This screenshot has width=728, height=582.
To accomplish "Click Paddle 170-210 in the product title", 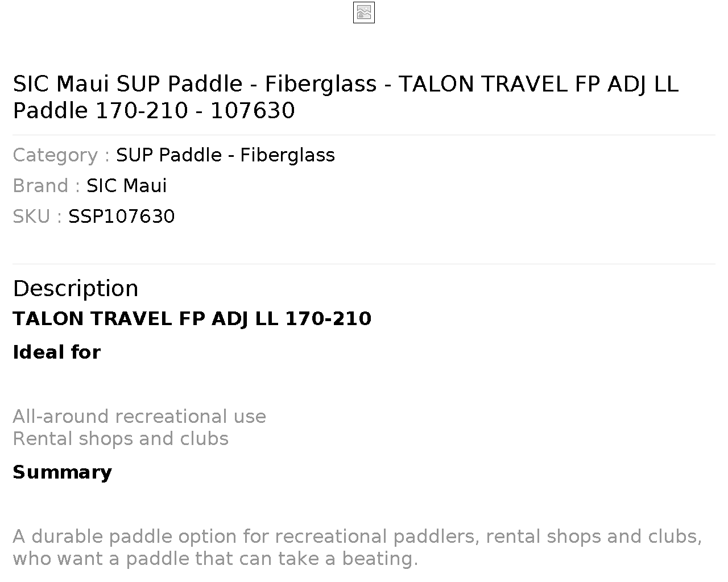I will pos(100,110).
